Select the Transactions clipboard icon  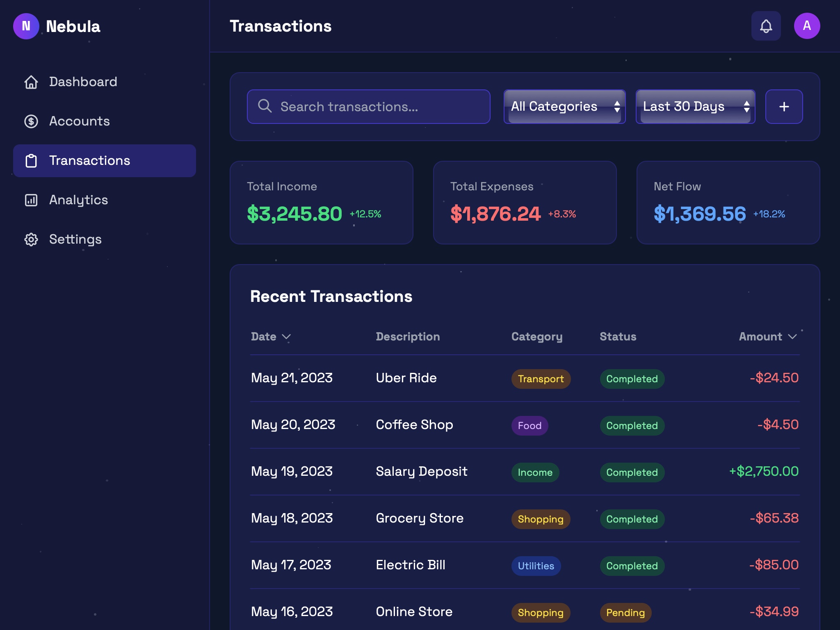point(31,161)
